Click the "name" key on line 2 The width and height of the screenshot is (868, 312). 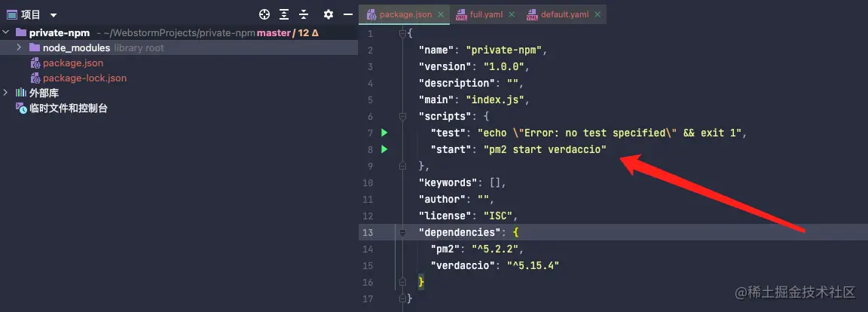point(436,50)
